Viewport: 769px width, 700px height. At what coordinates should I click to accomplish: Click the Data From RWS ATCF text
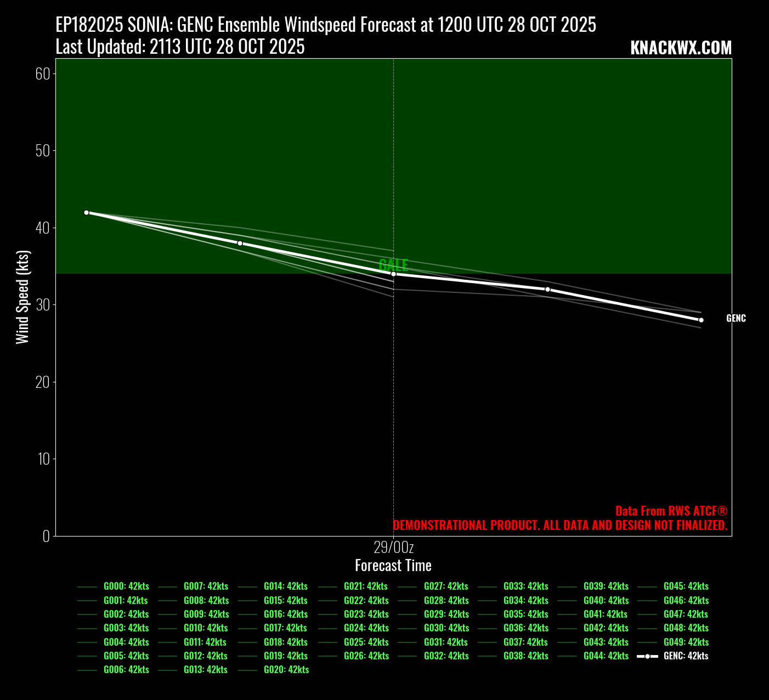pos(671,511)
